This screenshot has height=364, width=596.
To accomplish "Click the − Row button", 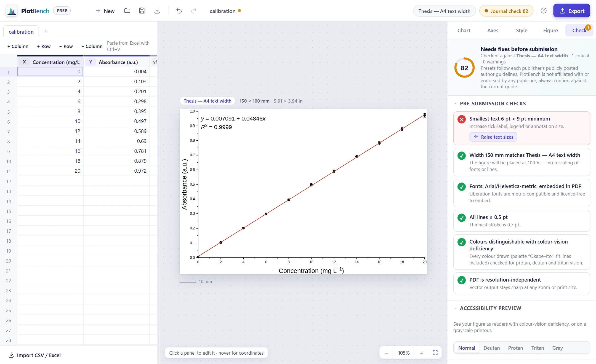I will click(66, 46).
